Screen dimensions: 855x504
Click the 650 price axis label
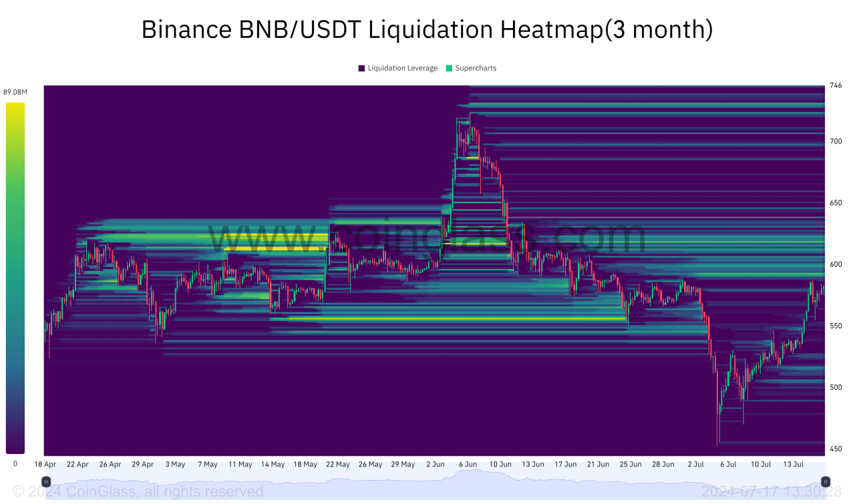(836, 203)
